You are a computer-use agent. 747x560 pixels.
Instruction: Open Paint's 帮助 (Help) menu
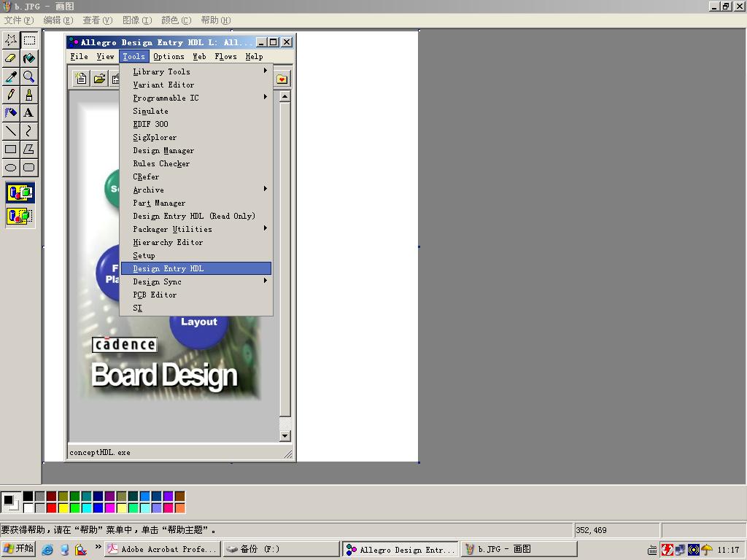click(x=216, y=20)
